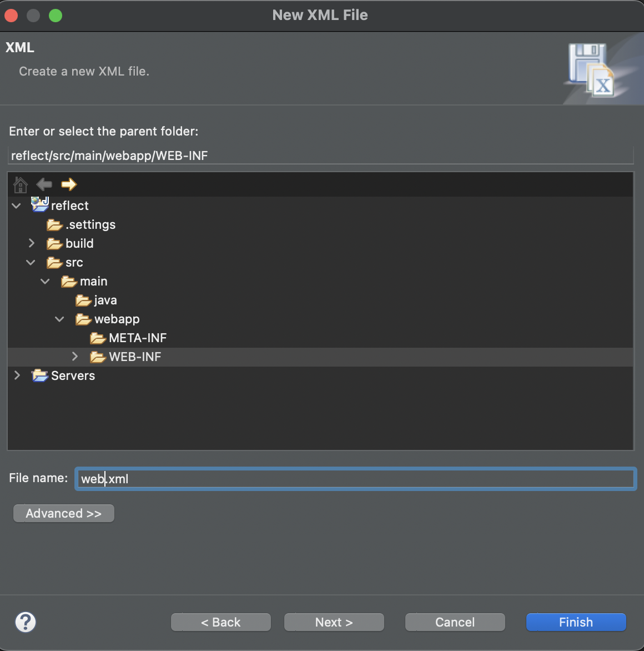Select the src label in the tree
The width and height of the screenshot is (644, 651).
(x=74, y=263)
